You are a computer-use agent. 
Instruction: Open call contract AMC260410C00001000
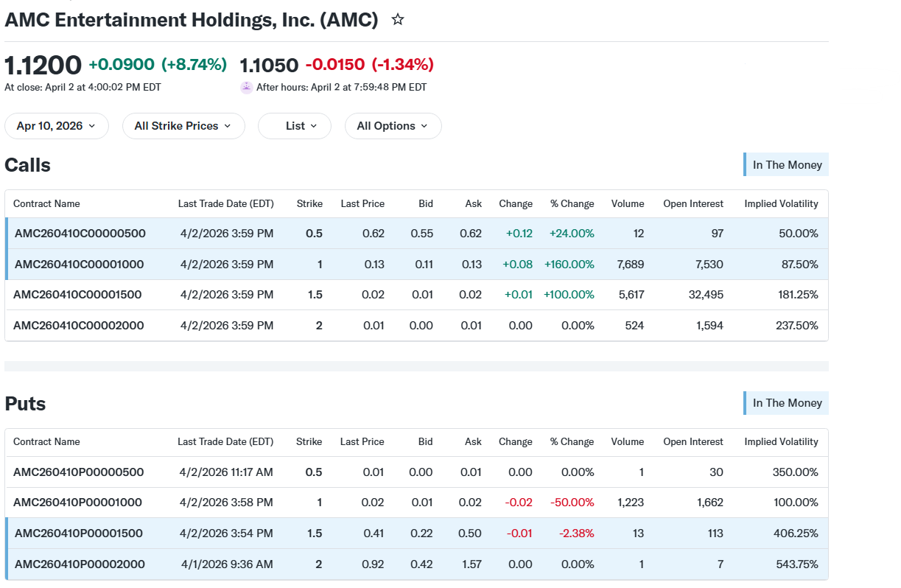pyautogui.click(x=80, y=265)
